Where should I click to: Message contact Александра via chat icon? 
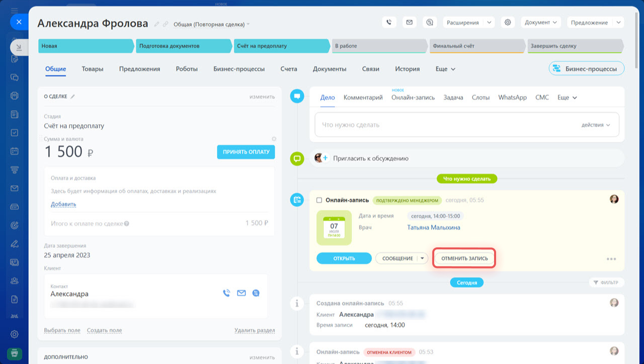tap(256, 293)
